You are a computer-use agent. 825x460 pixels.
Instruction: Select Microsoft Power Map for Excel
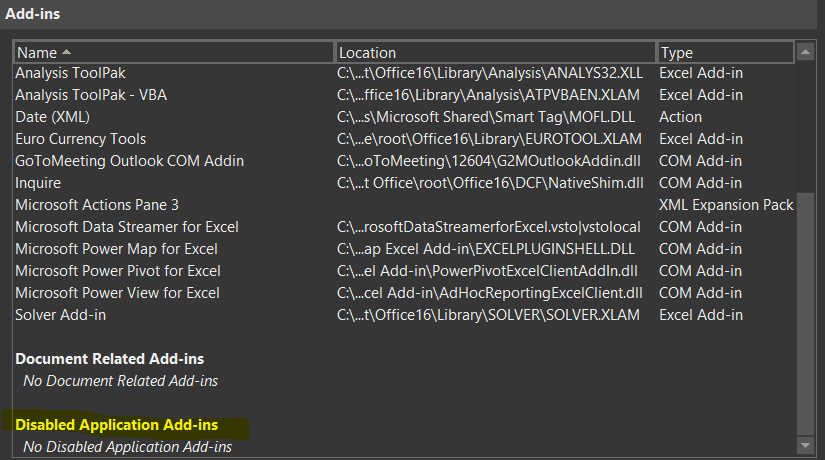[404, 249]
